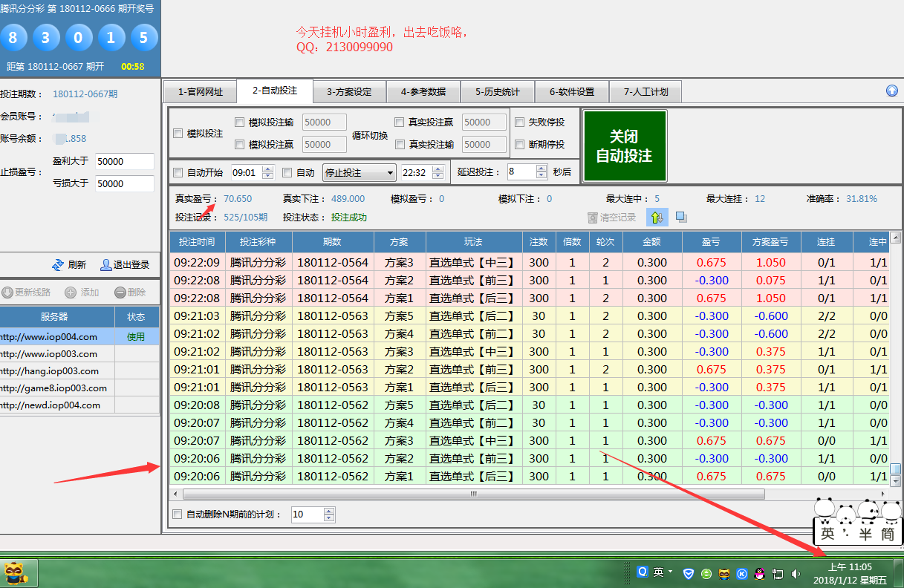Click the 退出登录 user icon
Viewport: 904px width, 588px height.
[106, 265]
